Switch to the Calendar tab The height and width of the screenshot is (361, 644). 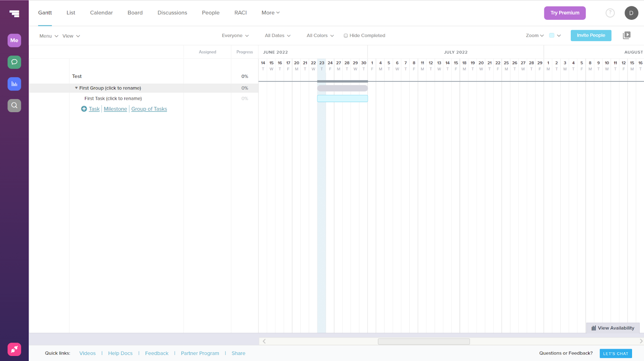(101, 13)
